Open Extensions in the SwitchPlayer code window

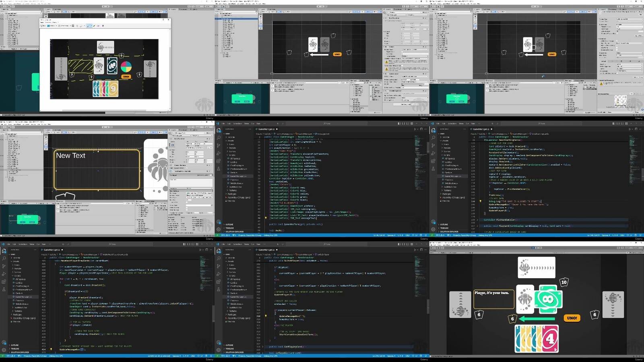(x=219, y=281)
